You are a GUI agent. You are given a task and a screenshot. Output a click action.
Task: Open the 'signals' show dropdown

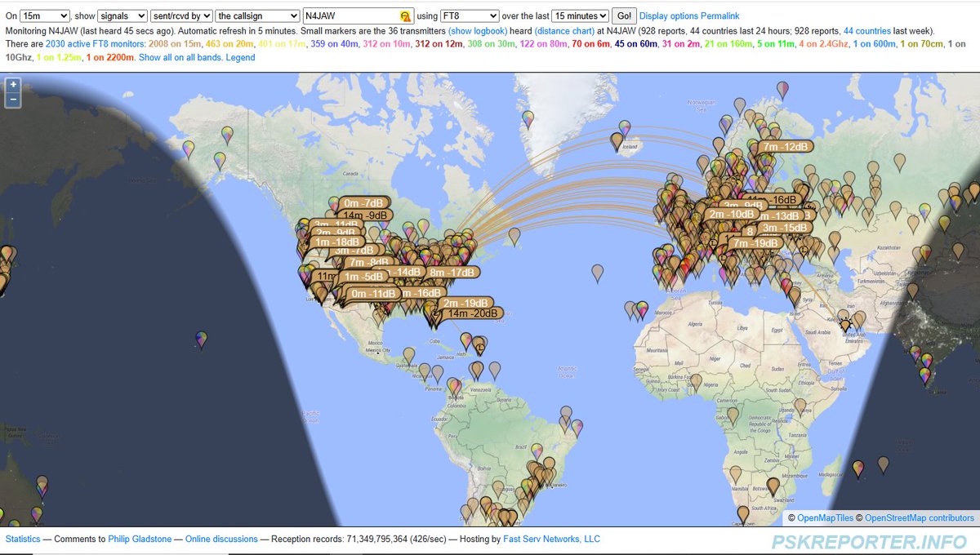click(122, 16)
